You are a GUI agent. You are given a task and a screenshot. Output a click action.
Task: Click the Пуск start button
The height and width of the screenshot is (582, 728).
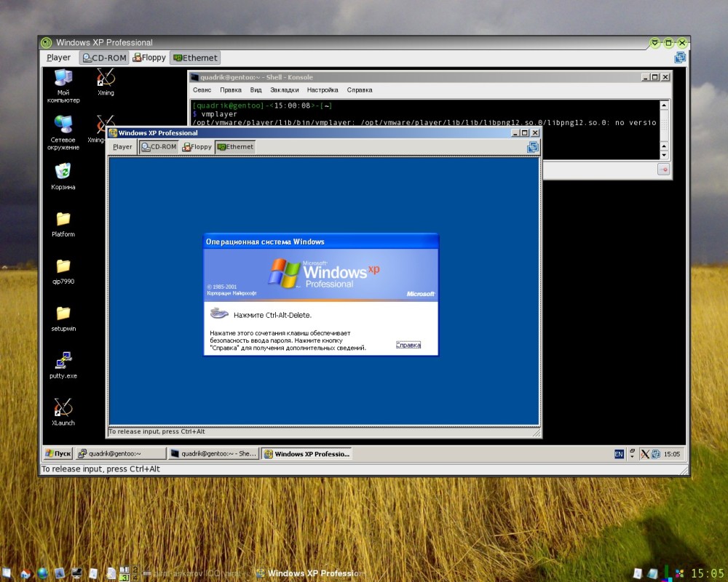pyautogui.click(x=58, y=453)
